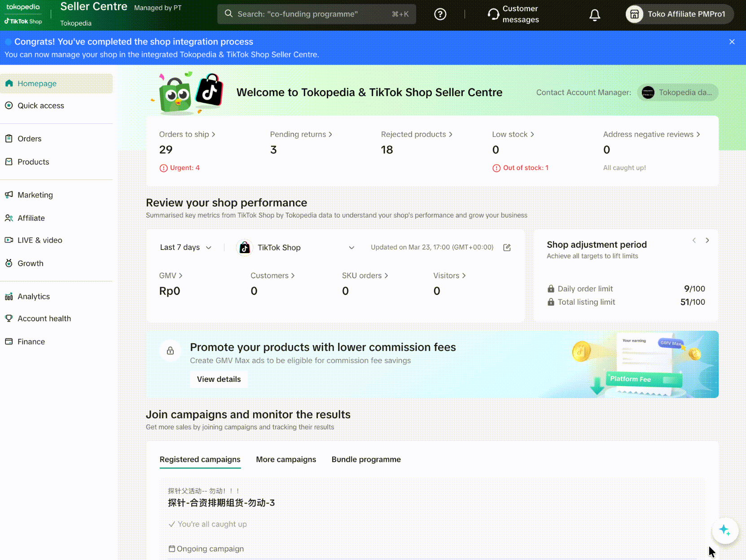Open the AI assistant sparkle button
This screenshot has height=560, width=746.
pyautogui.click(x=725, y=530)
